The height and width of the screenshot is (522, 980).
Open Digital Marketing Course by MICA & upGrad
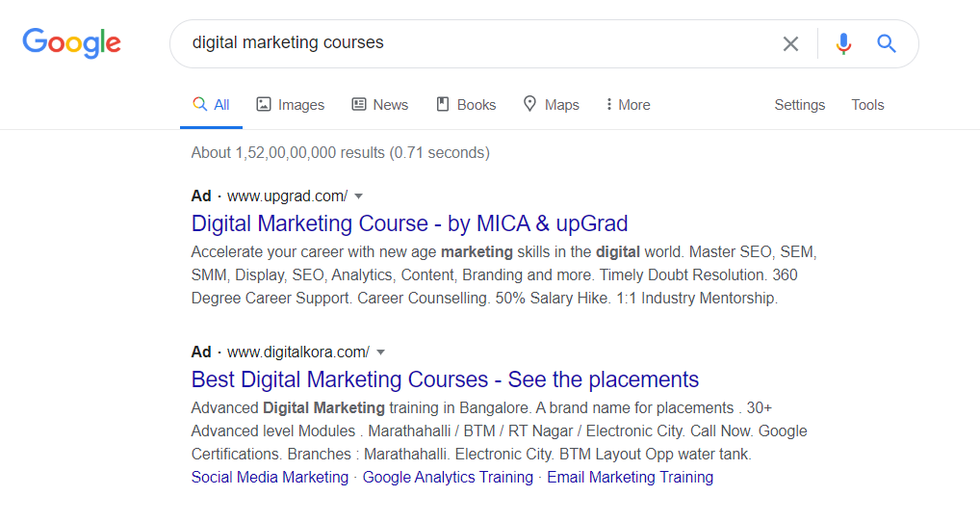tap(409, 223)
